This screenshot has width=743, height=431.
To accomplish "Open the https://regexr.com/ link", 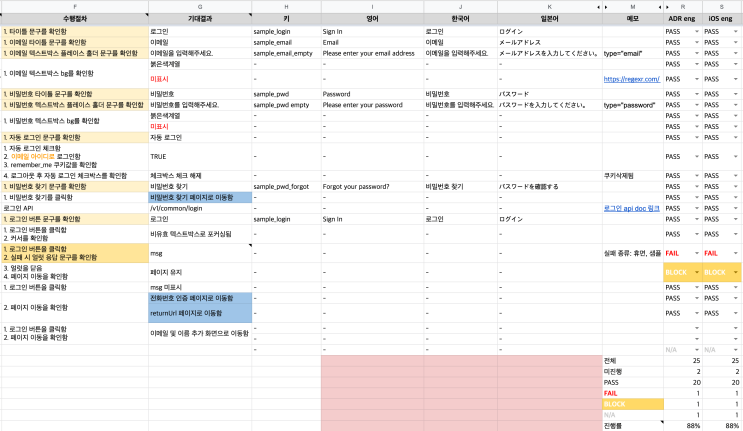I will pos(631,79).
